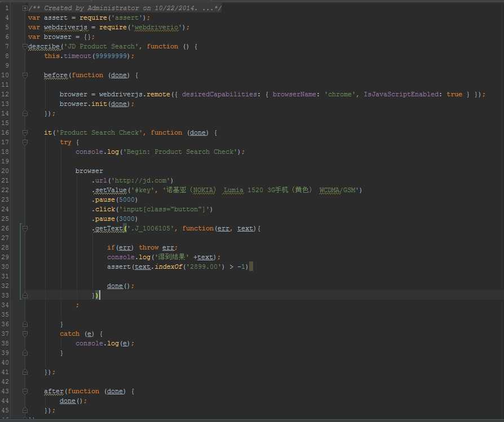Collapse the try block fold marker on line 17
The width and height of the screenshot is (504, 422).
pos(25,142)
